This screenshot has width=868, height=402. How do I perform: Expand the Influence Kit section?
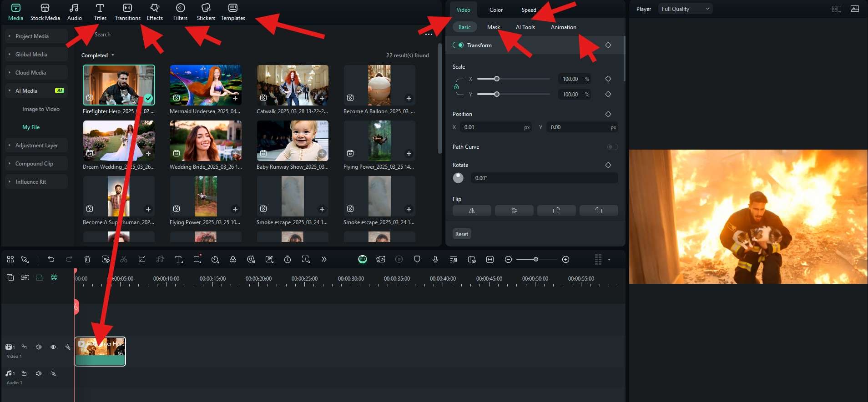36,181
